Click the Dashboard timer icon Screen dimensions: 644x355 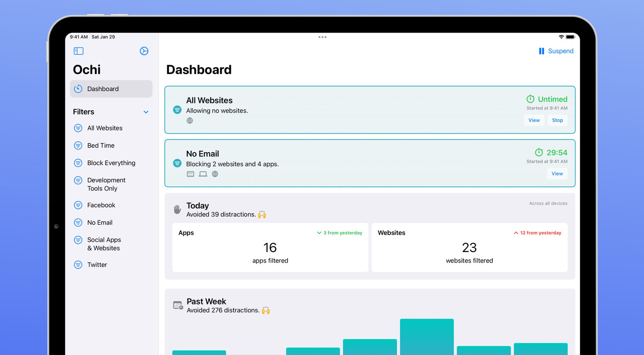click(78, 89)
